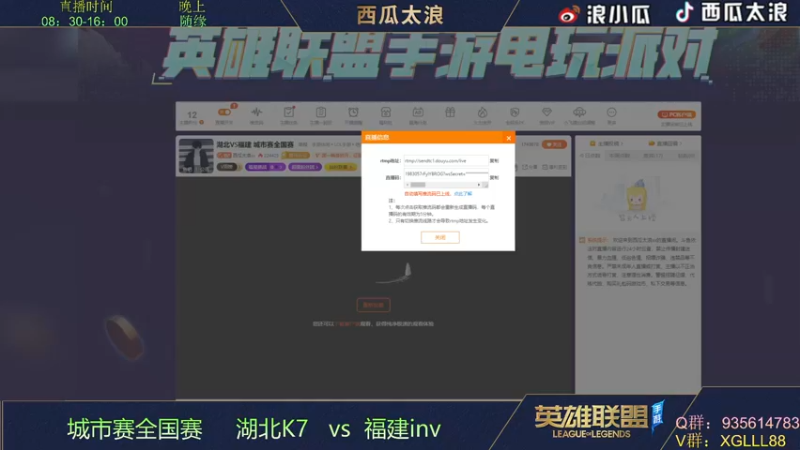Click the share 分享 icon below follow button
The height and width of the screenshot is (450, 800).
pos(530,167)
